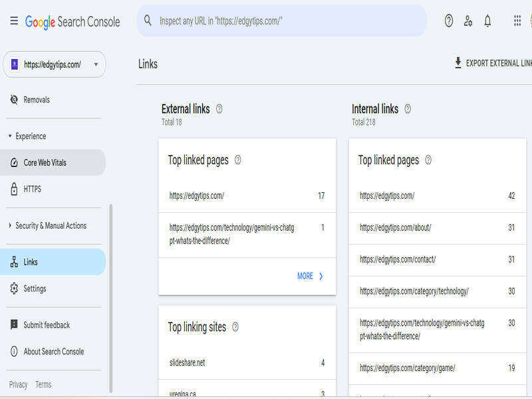The image size is (532, 399).
Task: Open internal category/technology/ row
Action: tap(438, 292)
